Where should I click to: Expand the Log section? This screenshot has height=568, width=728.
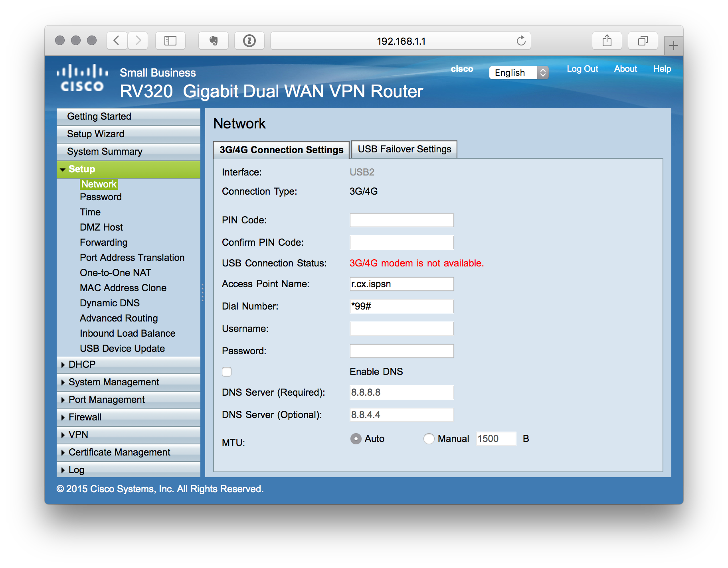[x=129, y=469]
